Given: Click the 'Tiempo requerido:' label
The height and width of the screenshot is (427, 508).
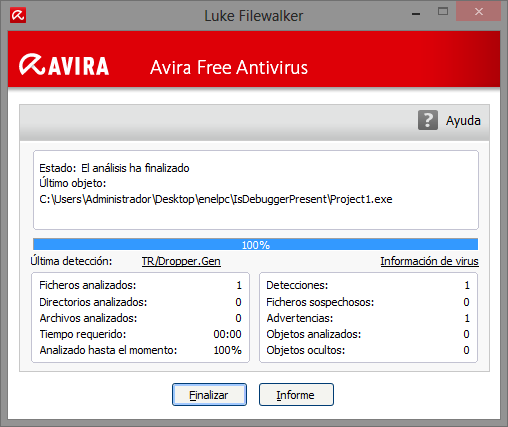Looking at the screenshot, I should (83, 334).
